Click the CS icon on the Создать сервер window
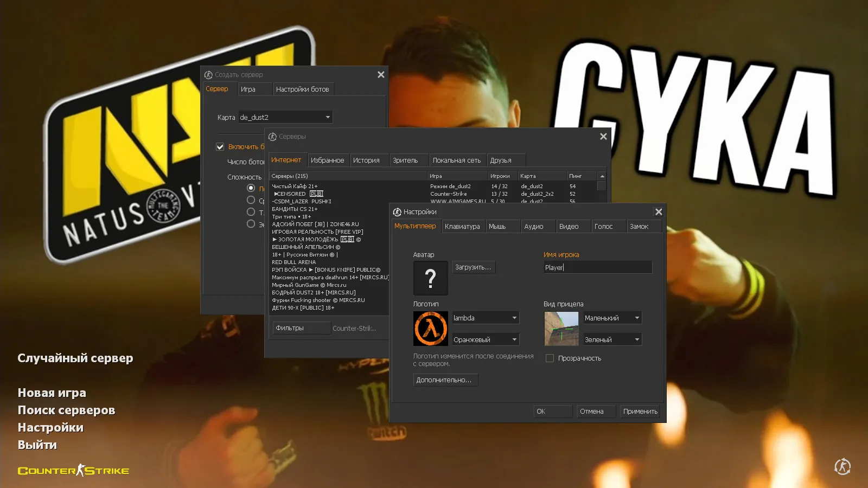The width and height of the screenshot is (868, 488). [208, 74]
